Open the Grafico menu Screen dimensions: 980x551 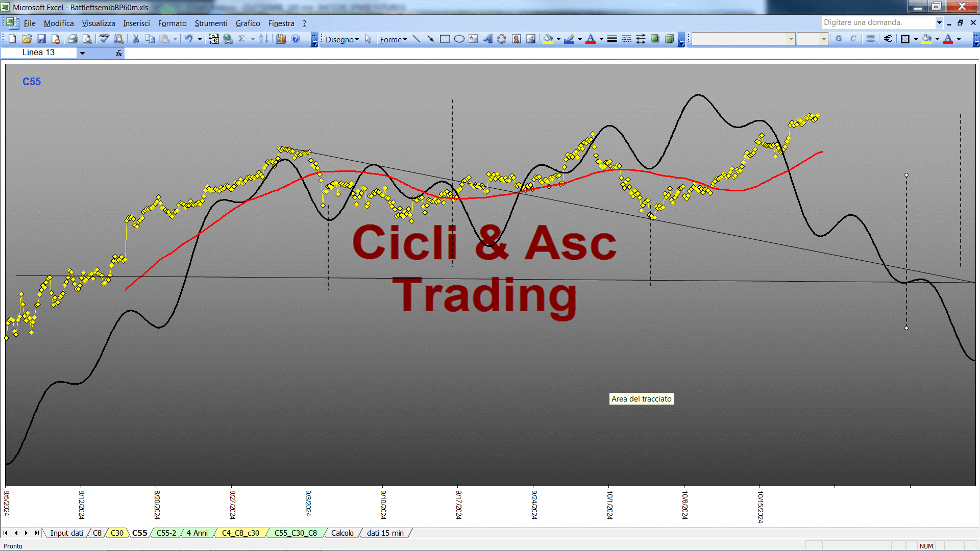(248, 23)
